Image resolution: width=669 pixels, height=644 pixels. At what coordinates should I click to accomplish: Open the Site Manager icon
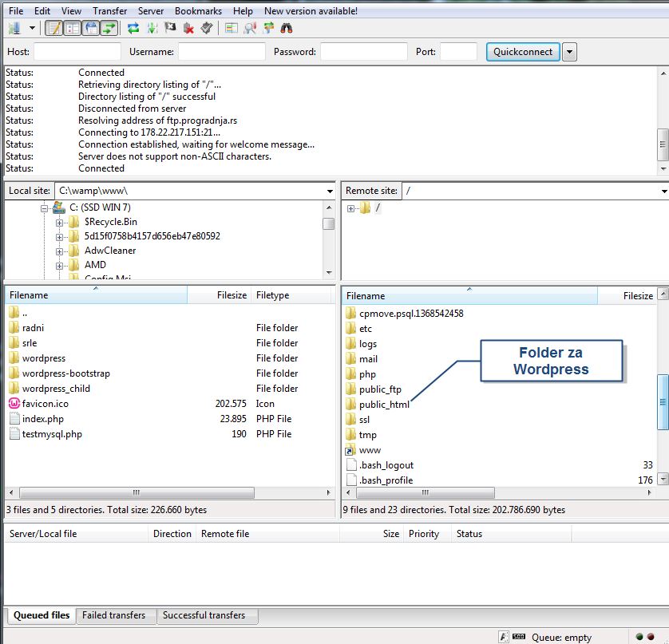tap(14, 28)
